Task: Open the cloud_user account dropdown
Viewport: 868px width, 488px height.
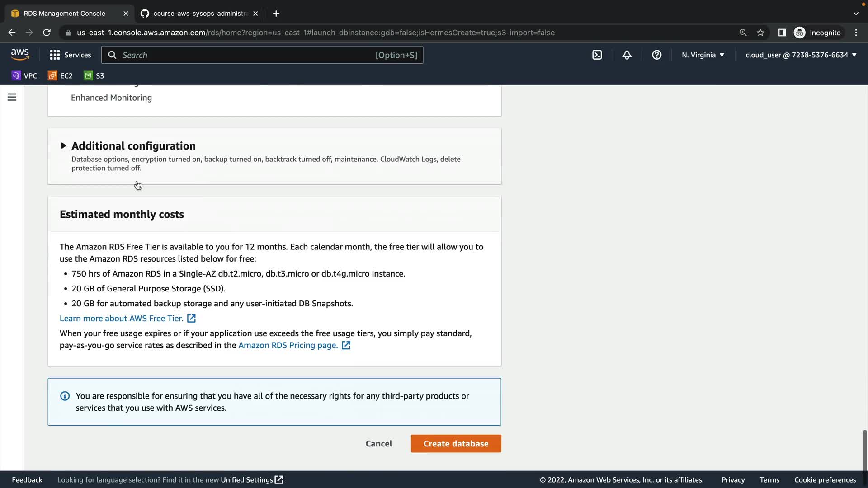Action: coord(801,55)
